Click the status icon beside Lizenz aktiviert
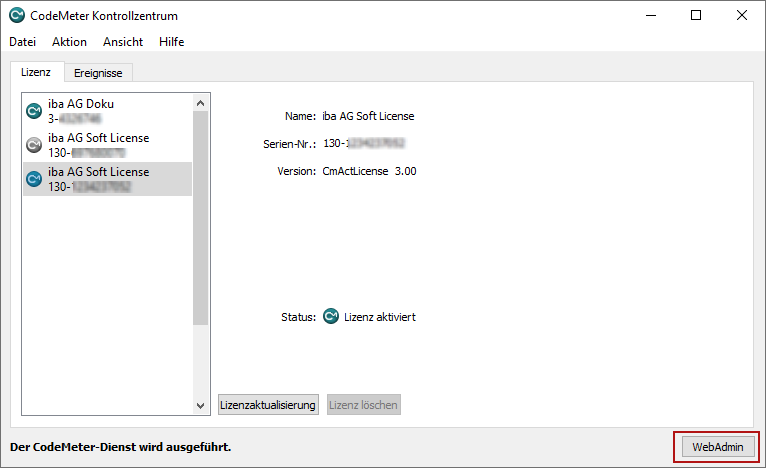 point(331,316)
